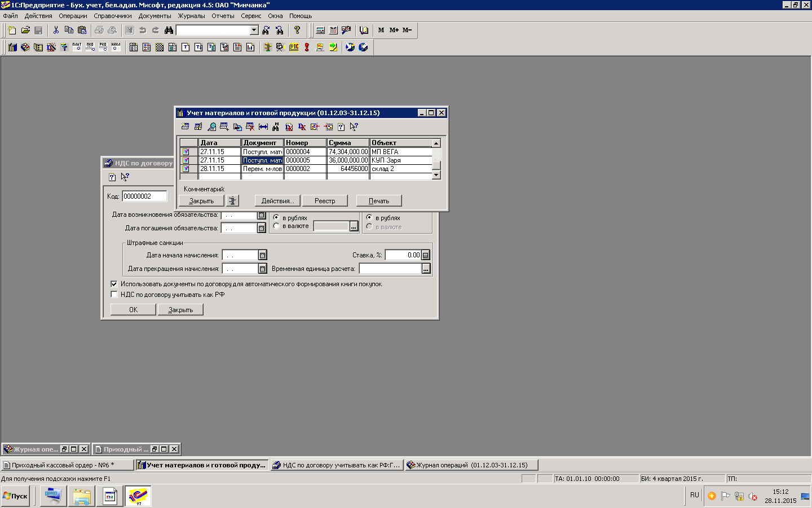
Task: Select right-side 'в рублях' radio button
Action: tap(369, 217)
